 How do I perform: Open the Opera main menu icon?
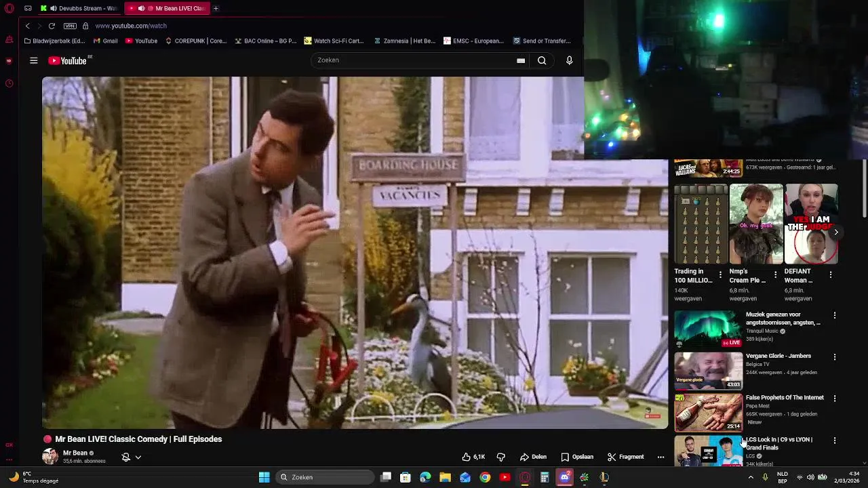tap(9, 8)
